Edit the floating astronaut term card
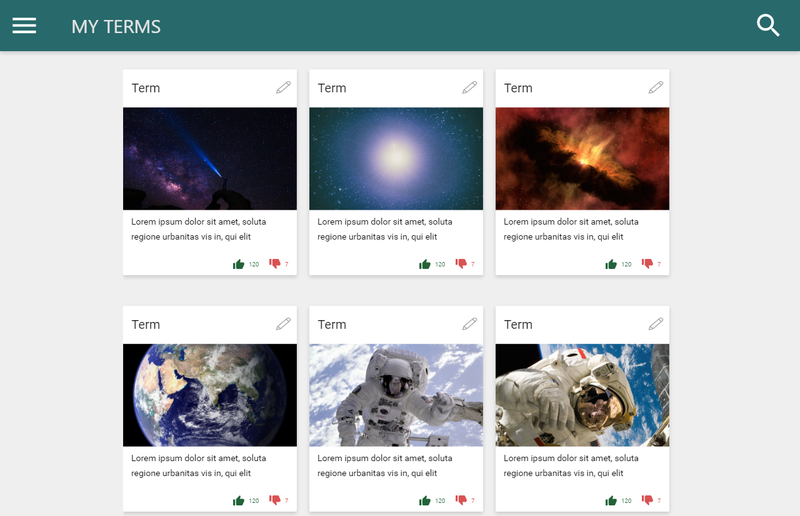Viewport: 800px width, 516px height. click(469, 324)
